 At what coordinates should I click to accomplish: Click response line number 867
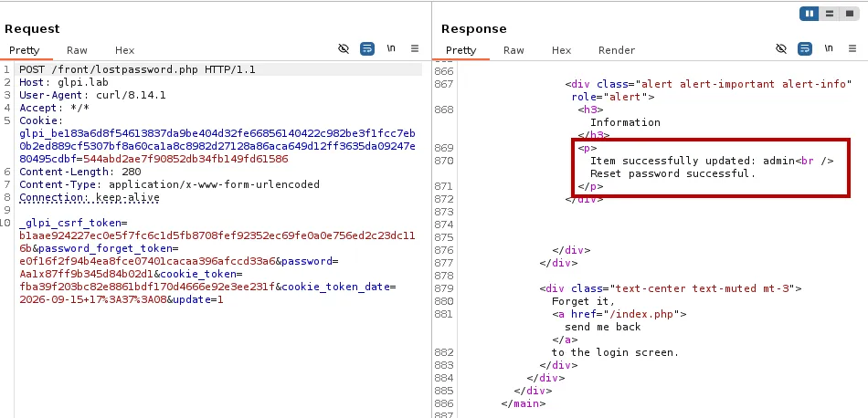[444, 84]
